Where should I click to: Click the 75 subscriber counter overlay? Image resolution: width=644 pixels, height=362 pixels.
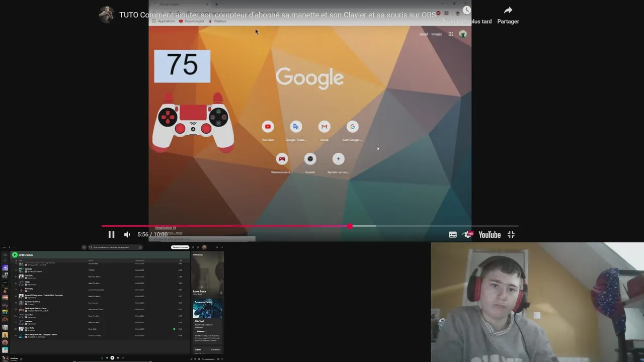[182, 66]
